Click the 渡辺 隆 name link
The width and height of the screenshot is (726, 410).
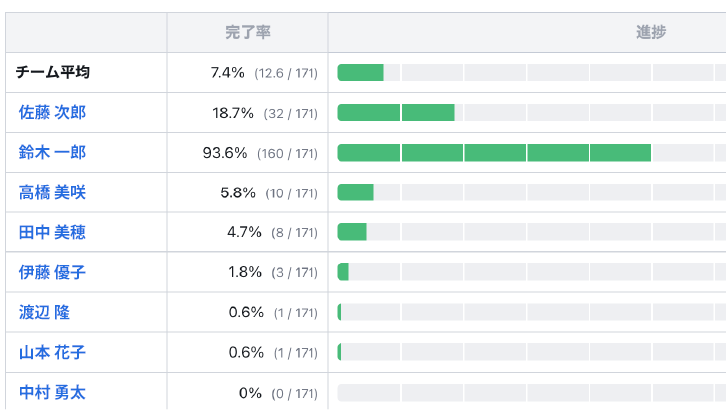[x=44, y=312]
